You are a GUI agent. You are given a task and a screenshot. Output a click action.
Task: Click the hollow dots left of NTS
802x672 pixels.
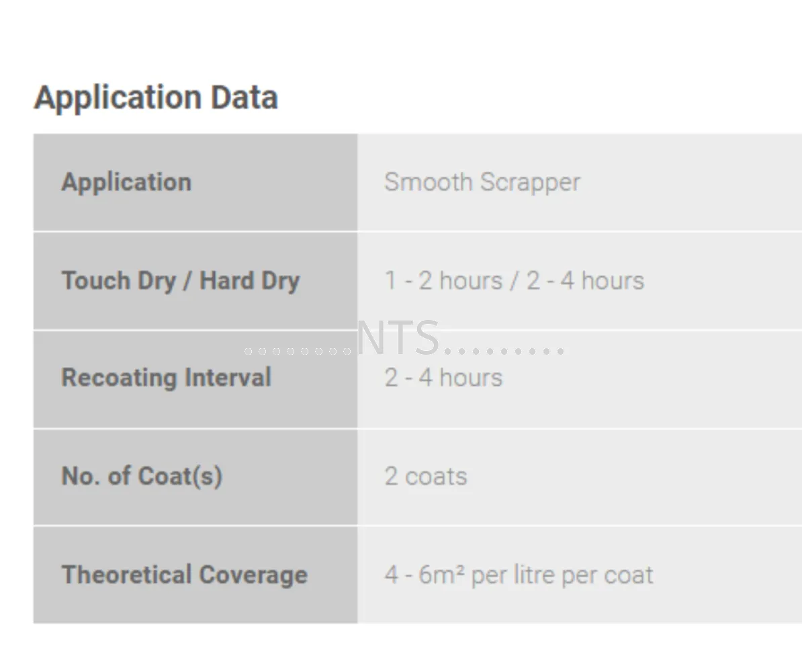298,351
